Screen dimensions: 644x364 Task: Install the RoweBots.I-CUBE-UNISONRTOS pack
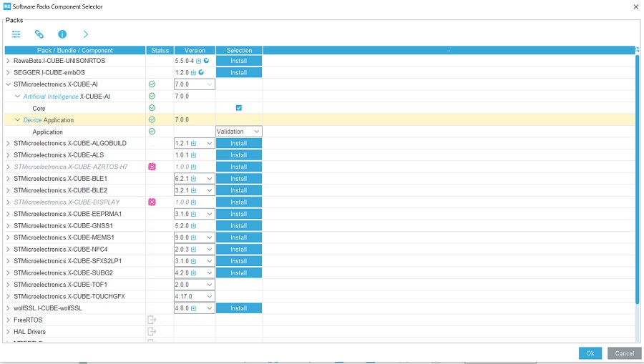tap(238, 61)
